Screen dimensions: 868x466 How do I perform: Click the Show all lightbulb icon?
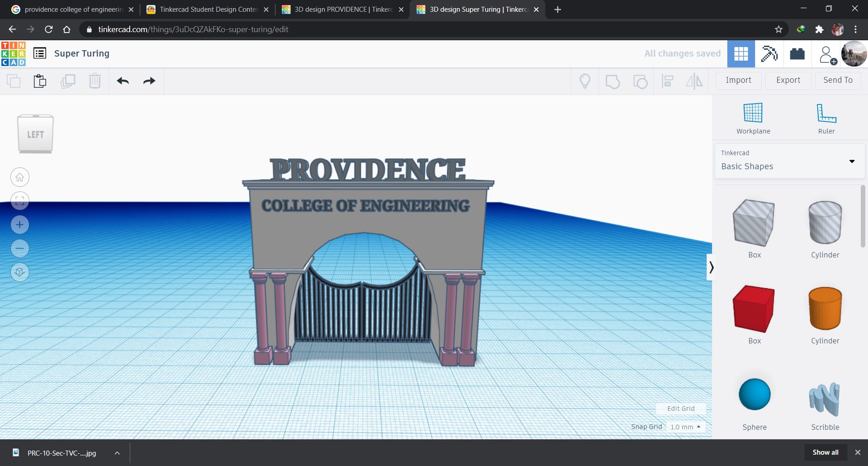click(x=585, y=81)
